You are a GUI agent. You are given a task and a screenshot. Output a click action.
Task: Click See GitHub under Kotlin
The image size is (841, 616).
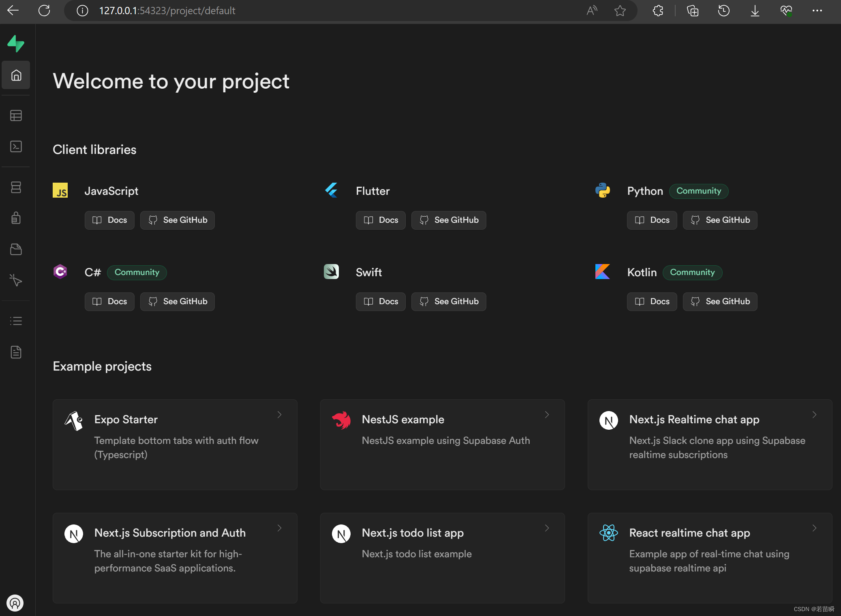[x=719, y=302]
